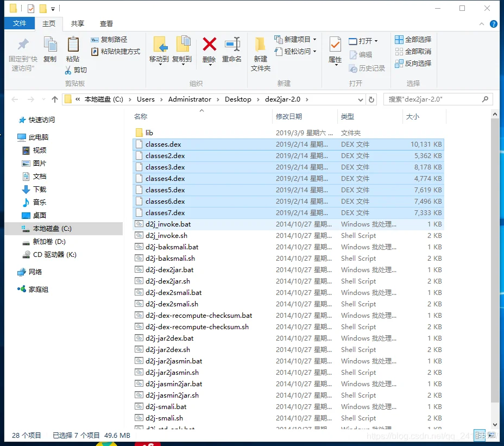Open Desktop (桌面) in sidebar

34,216
